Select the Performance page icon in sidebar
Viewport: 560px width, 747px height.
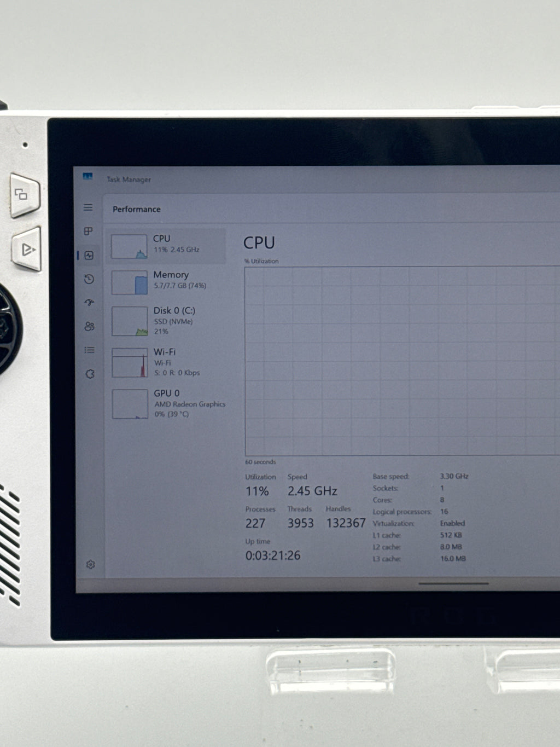tap(89, 255)
